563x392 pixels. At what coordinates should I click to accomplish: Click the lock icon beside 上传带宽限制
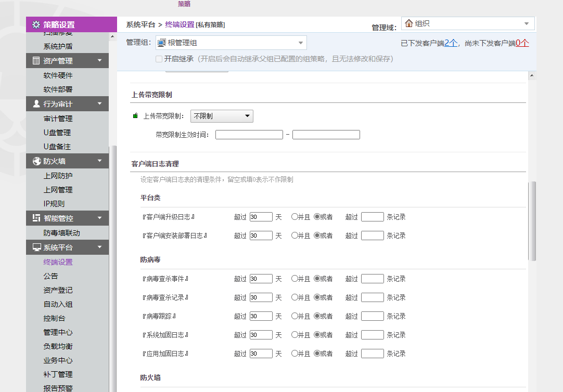pyautogui.click(x=135, y=116)
